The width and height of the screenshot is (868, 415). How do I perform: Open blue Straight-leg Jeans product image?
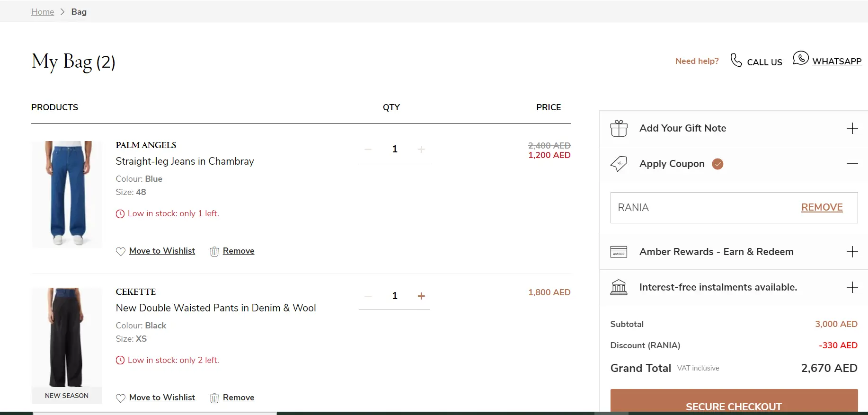(67, 194)
